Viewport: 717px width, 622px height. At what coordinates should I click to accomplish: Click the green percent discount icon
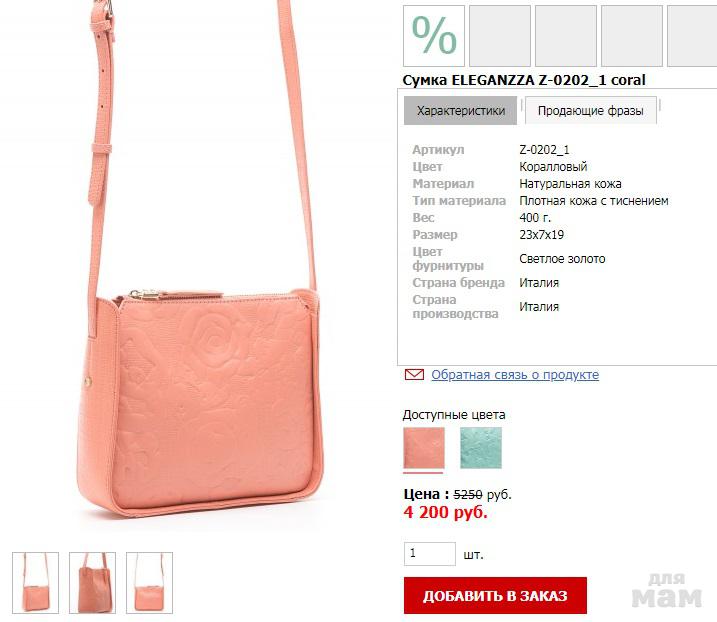433,36
